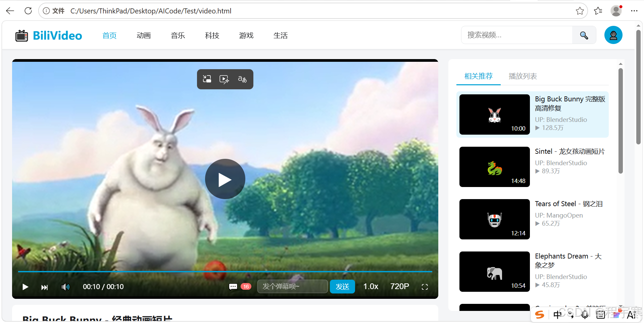Screen dimensions: 644x323
Task: Open the user avatar account menu
Action: (613, 35)
